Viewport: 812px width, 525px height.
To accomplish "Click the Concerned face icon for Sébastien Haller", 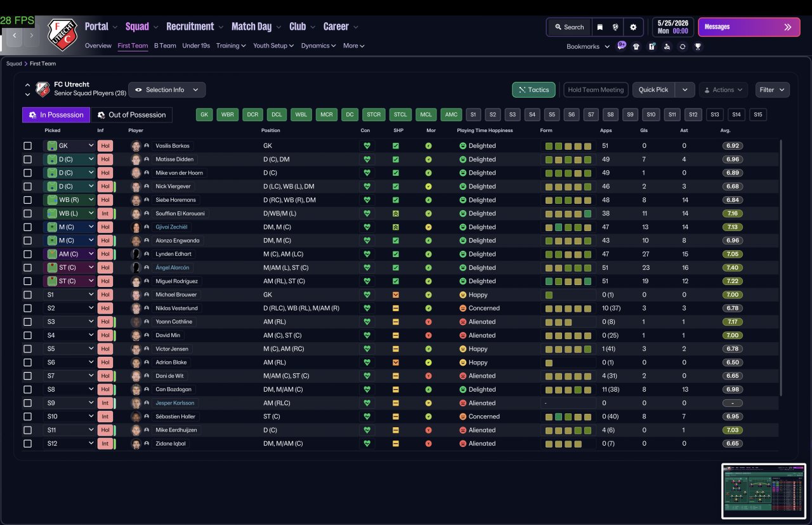I will (x=463, y=417).
